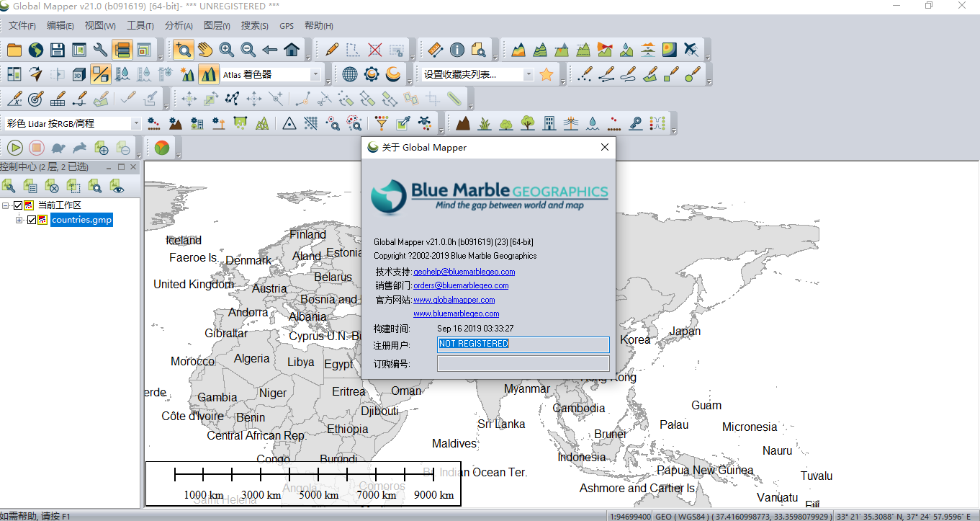980x521 pixels.
Task: Click the geohelp@bluemarblegeo.com link
Action: (x=464, y=272)
